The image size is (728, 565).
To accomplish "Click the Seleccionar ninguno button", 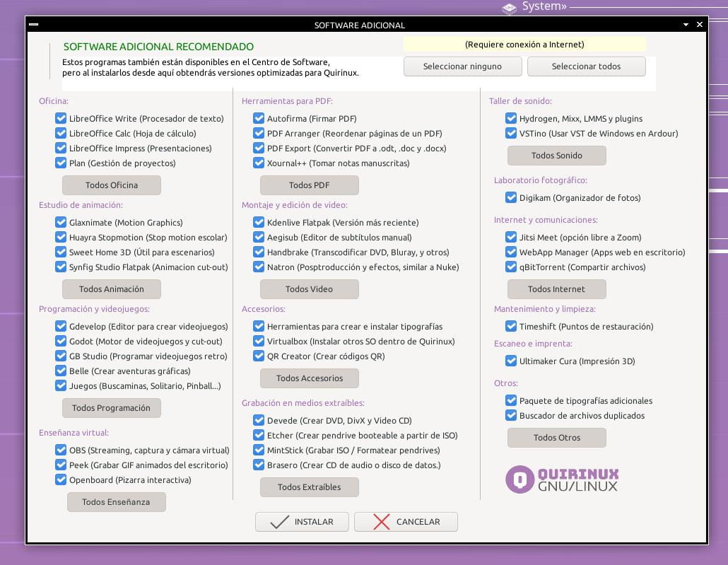I will [462, 66].
